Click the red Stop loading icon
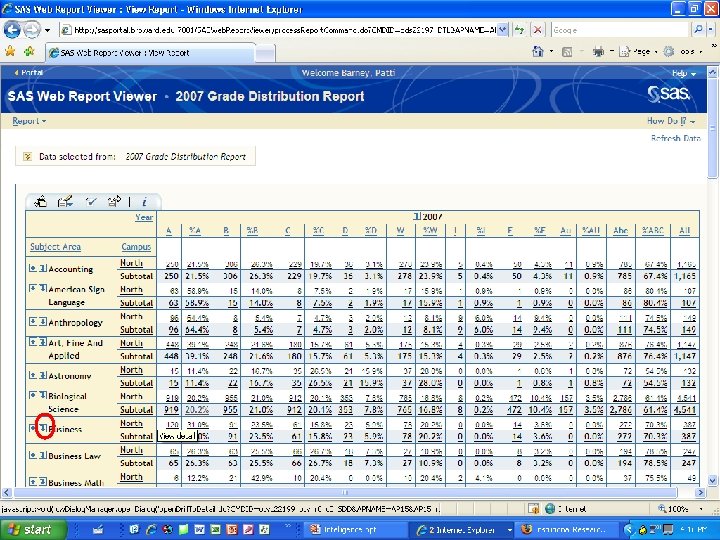This screenshot has height=540, width=720. pos(537,30)
